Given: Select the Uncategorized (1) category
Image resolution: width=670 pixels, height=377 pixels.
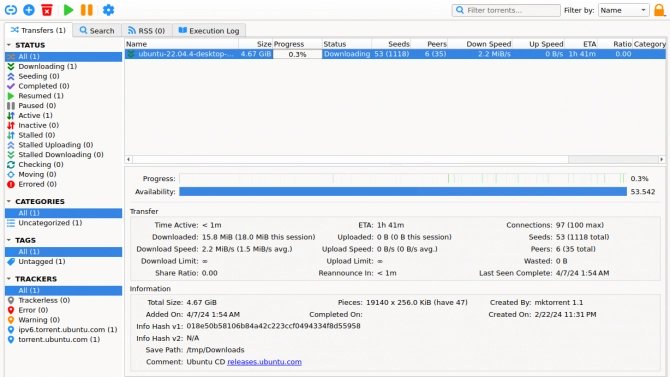Looking at the screenshot, I should (63, 223).
